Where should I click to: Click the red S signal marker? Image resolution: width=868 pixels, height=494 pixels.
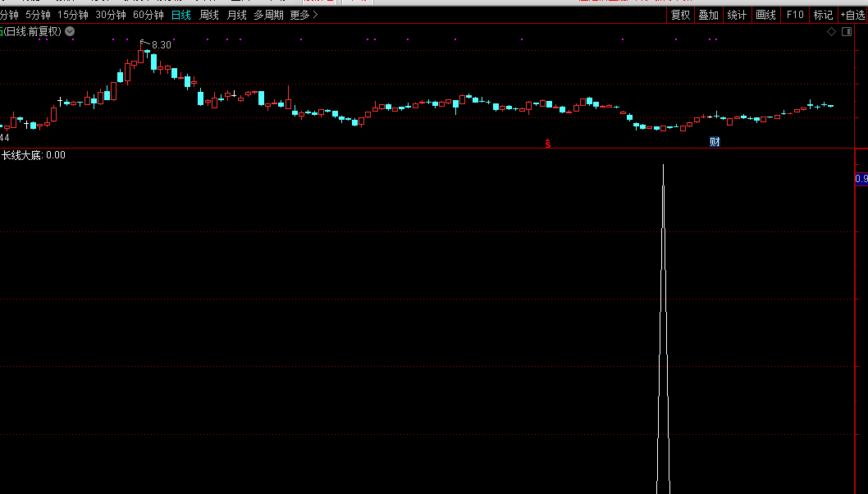[x=548, y=143]
